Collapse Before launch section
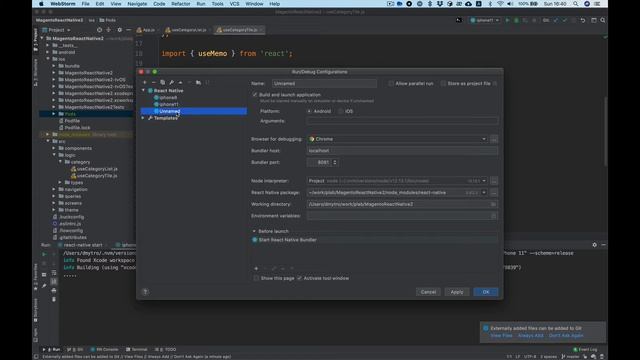Viewport: 640px width, 360px height. 254,231
